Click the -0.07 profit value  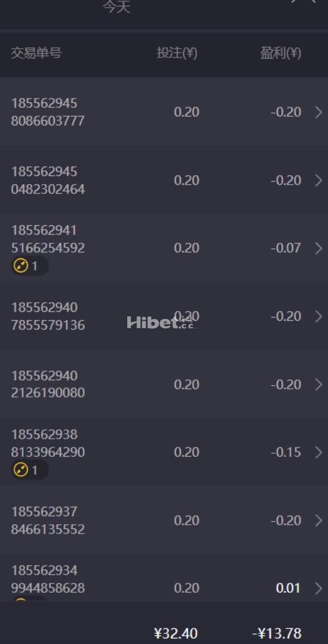286,248
